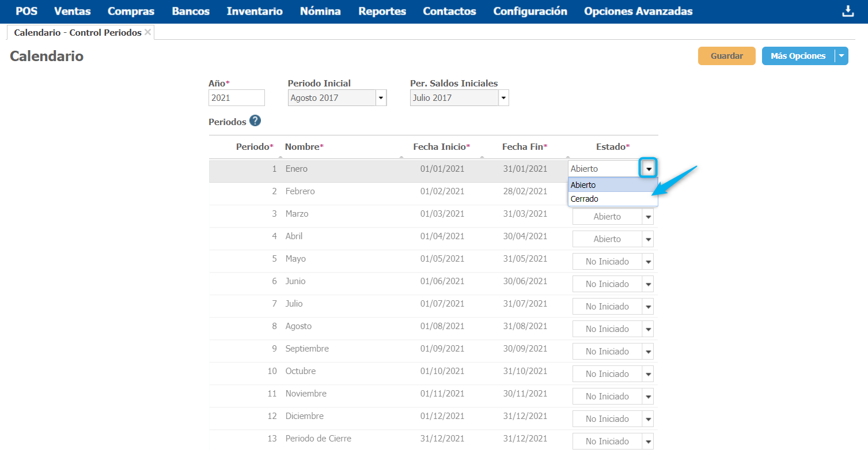Expand the Más Opciones arrow dropdown
Viewport: 868px width, 453px height.
click(x=842, y=56)
